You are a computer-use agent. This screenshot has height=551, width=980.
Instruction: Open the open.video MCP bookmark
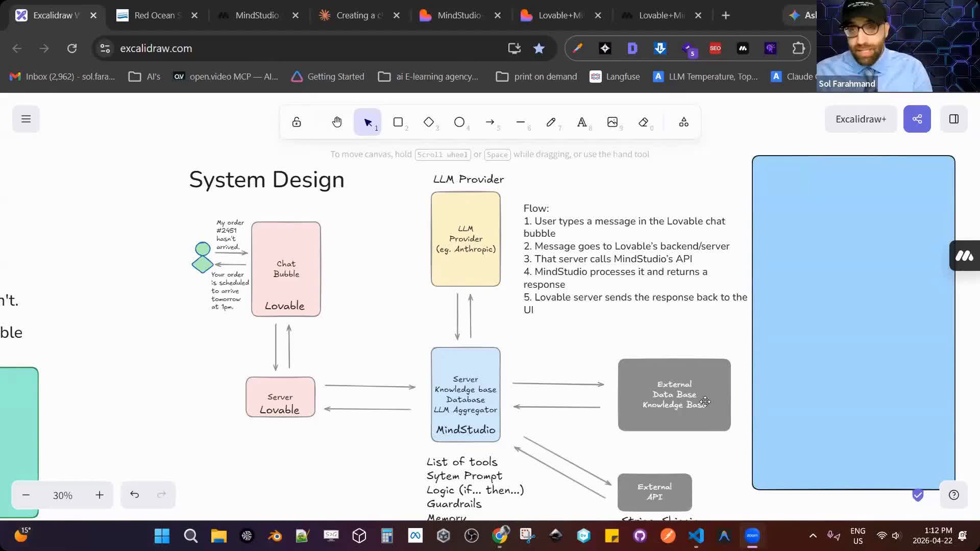tap(226, 77)
